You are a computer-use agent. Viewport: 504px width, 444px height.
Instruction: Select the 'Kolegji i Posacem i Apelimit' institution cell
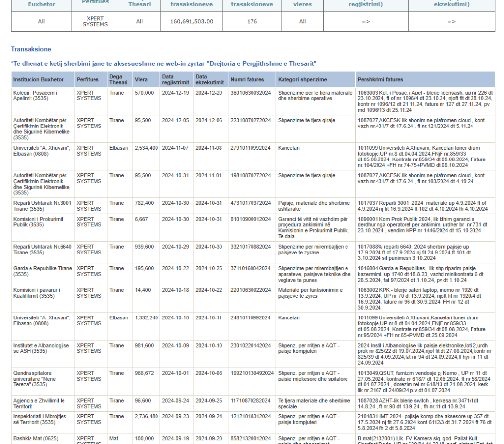[42, 95]
